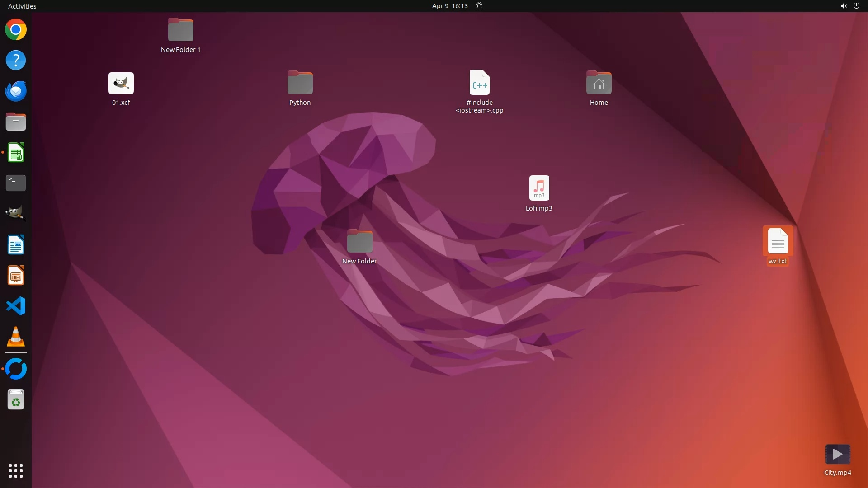Open the Help icon in the dock
The image size is (868, 488).
pos(16,60)
